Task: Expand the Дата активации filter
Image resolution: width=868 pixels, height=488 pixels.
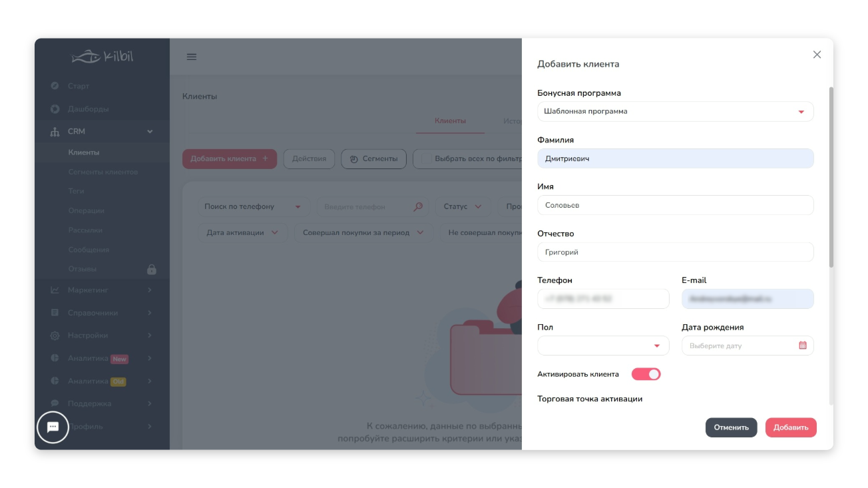Action: click(x=242, y=233)
